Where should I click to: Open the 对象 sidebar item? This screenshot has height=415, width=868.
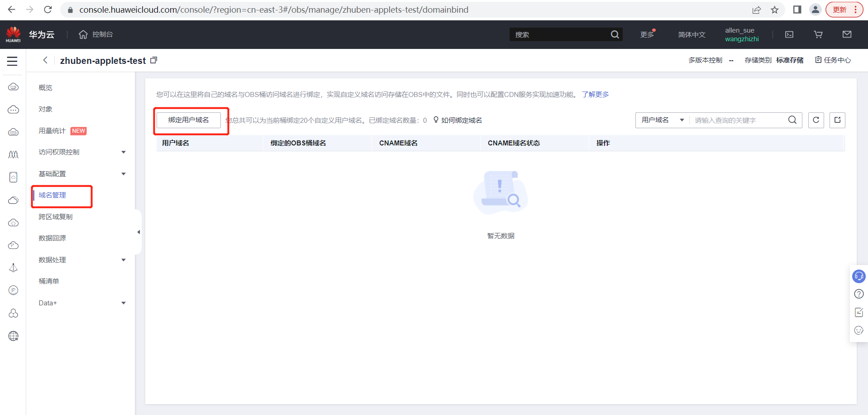click(45, 109)
